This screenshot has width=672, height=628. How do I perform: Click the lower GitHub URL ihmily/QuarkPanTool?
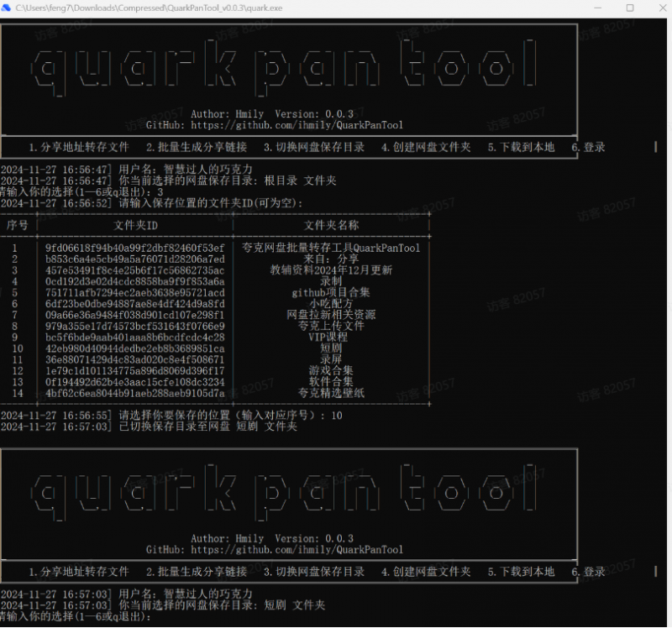297,550
